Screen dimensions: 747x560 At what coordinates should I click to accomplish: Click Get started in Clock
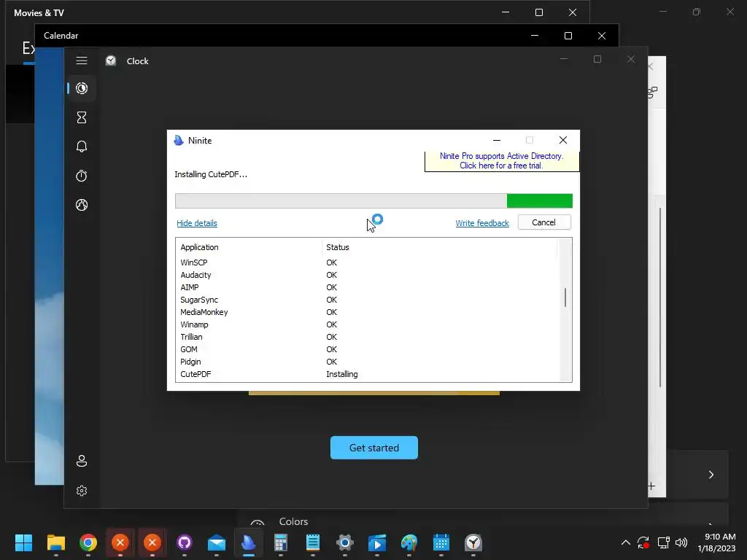tap(374, 448)
